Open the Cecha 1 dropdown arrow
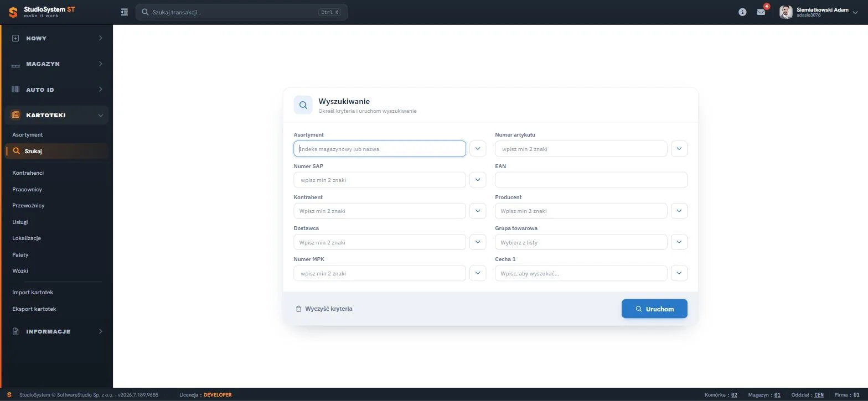This screenshot has height=401, width=868. [x=679, y=273]
